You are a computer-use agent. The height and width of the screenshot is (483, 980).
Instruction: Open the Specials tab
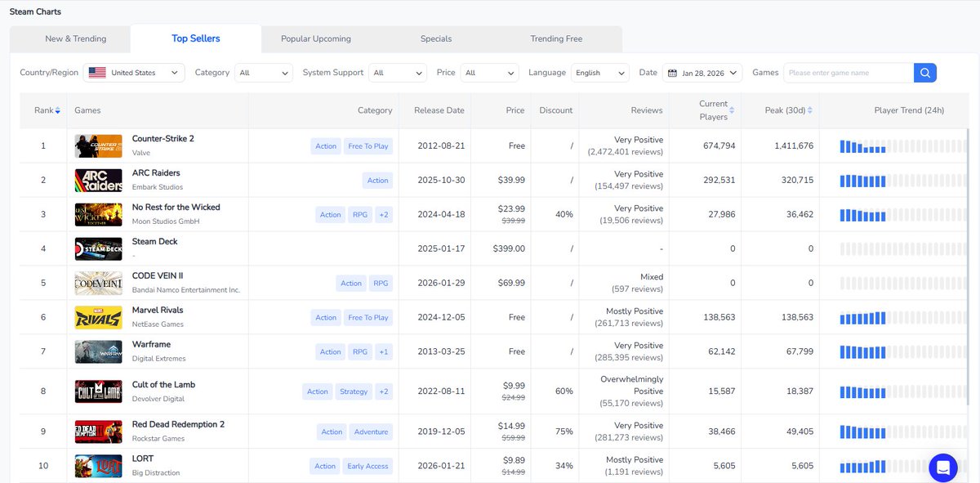[x=436, y=38]
